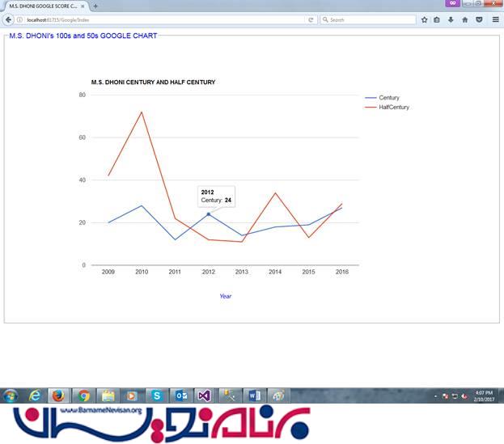The width and height of the screenshot is (504, 444).
Task: Click the 2013 x-axis label
Action: click(242, 272)
